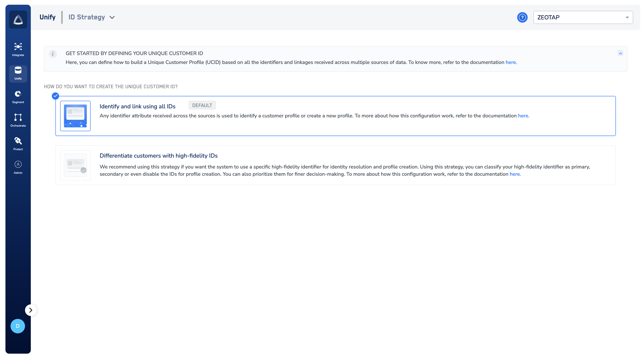Image resolution: width=644 pixels, height=358 pixels.
Task: Open the ZEOTAP organization dropdown
Action: pyautogui.click(x=583, y=18)
